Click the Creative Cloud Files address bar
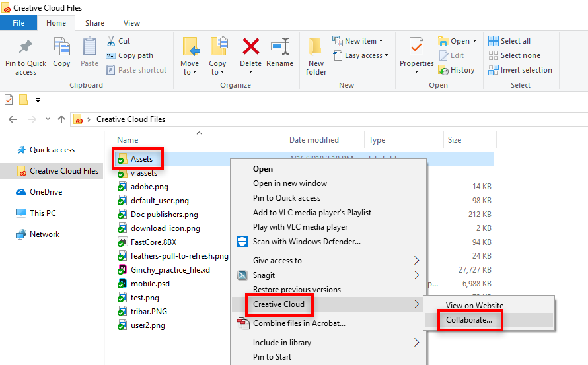 tap(329, 119)
